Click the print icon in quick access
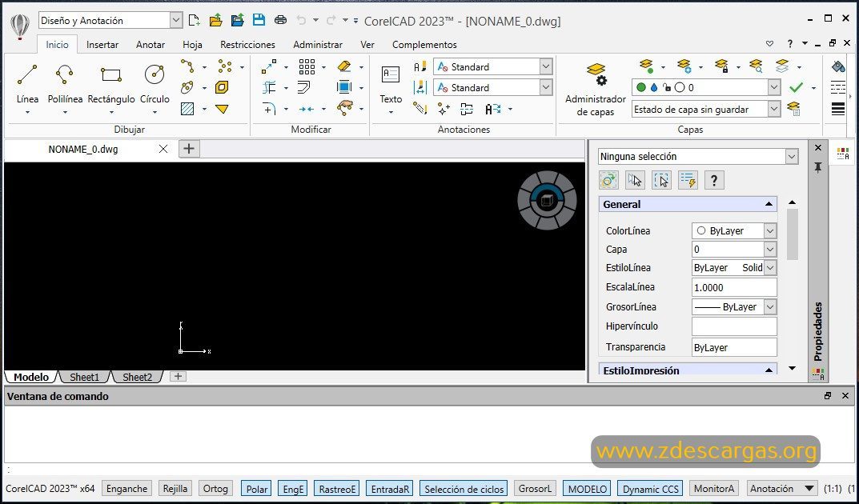 280,20
